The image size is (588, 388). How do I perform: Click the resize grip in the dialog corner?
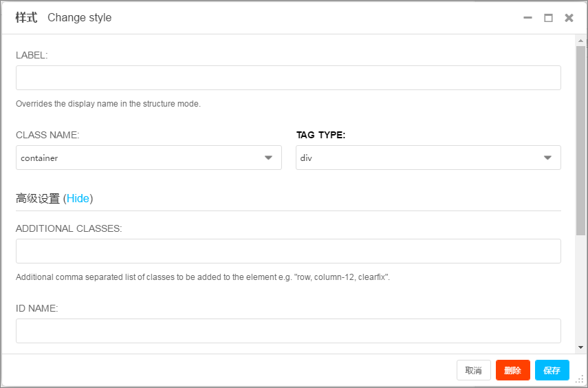tap(580, 380)
